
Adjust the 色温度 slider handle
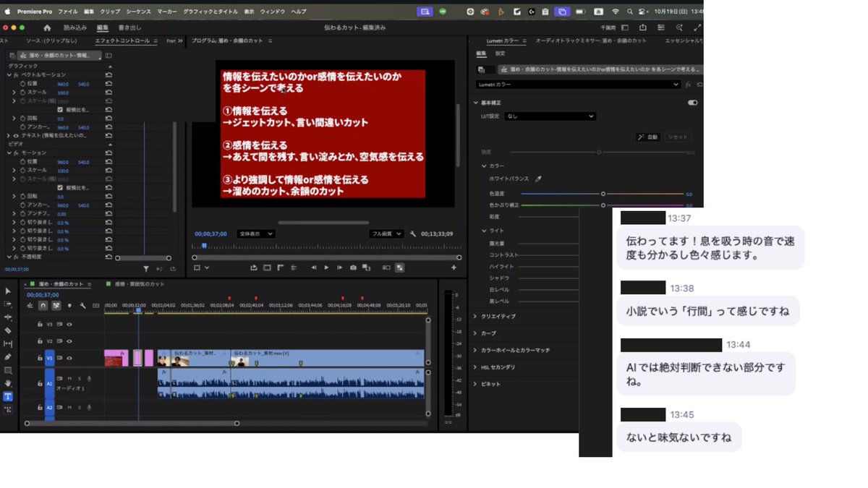point(603,194)
